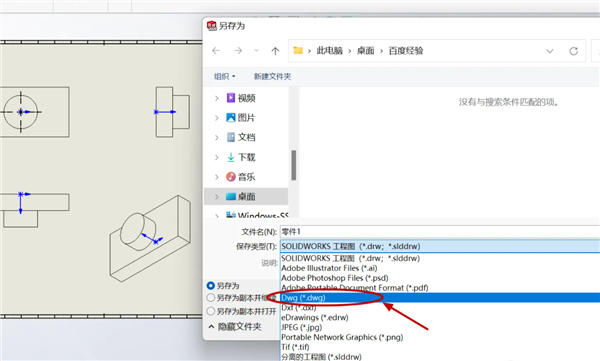This screenshot has height=361, width=600.
Task: Click the navigation pane scrollbar
Action: 293,165
